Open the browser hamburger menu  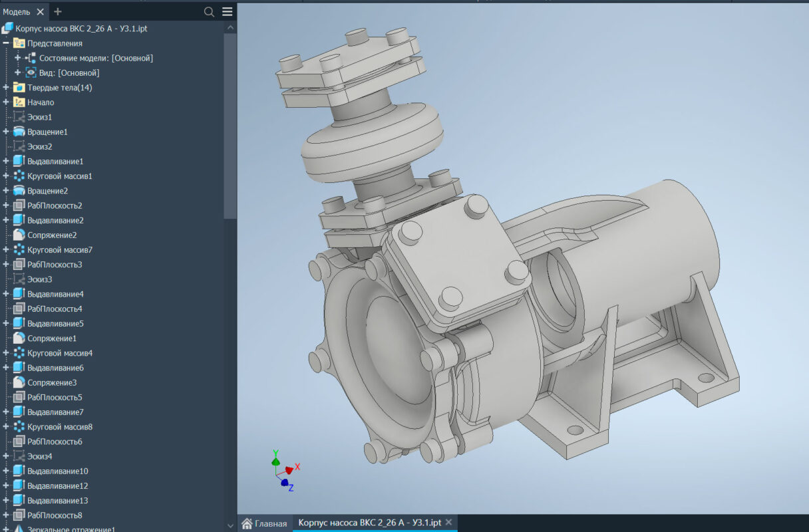point(226,11)
